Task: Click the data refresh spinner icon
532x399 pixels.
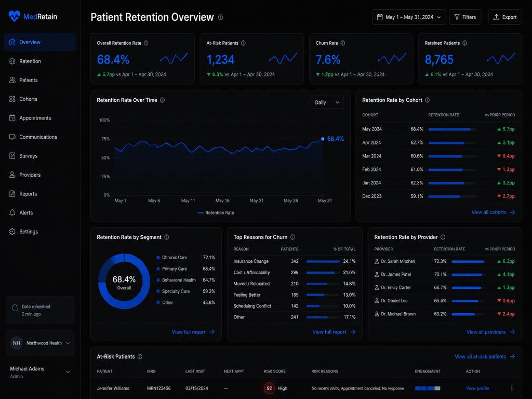Action: pos(15,308)
